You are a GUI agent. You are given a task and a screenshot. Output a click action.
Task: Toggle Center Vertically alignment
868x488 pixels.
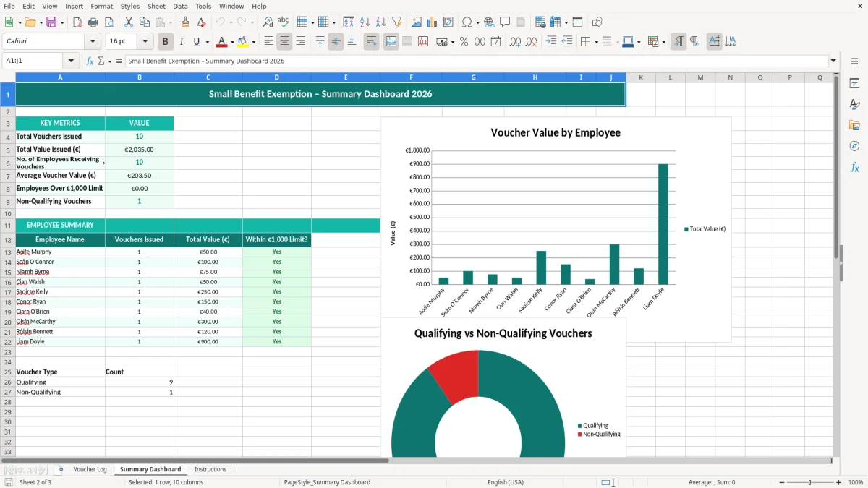(x=336, y=42)
